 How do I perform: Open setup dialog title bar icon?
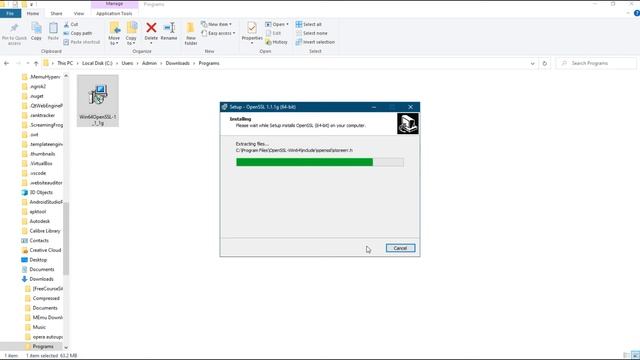[224, 107]
